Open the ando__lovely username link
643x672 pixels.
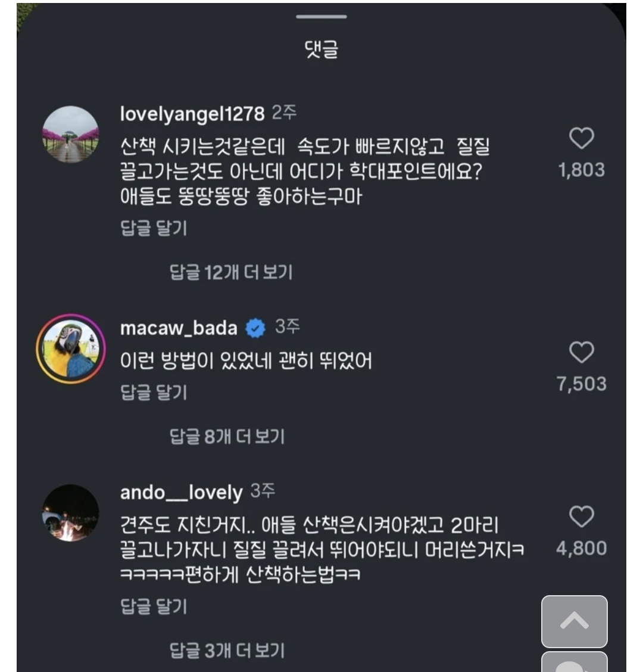point(181,493)
